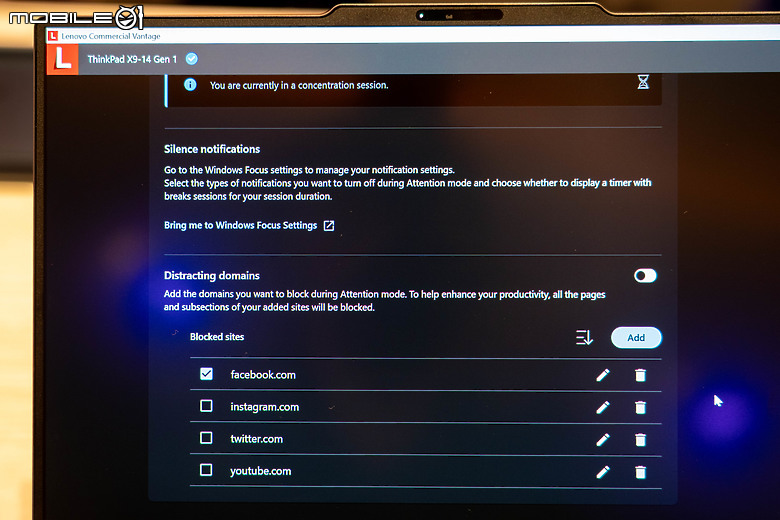
Task: Check the instagram.com checkbox
Action: coord(206,406)
